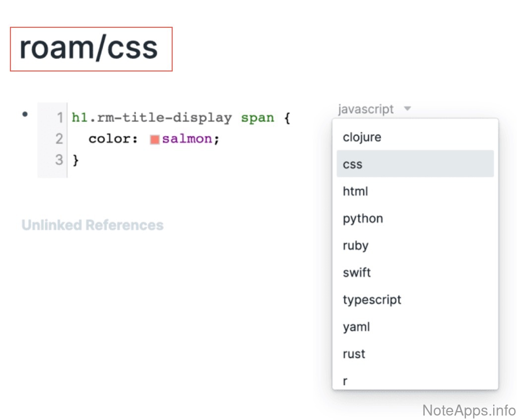This screenshot has width=517, height=420.
Task: Pick html from the language menu
Action: (355, 191)
